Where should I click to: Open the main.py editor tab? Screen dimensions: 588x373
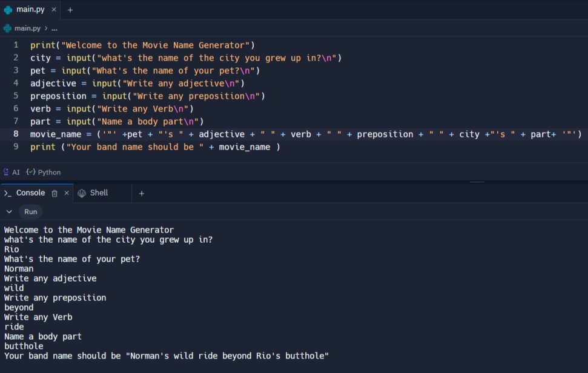[30, 9]
